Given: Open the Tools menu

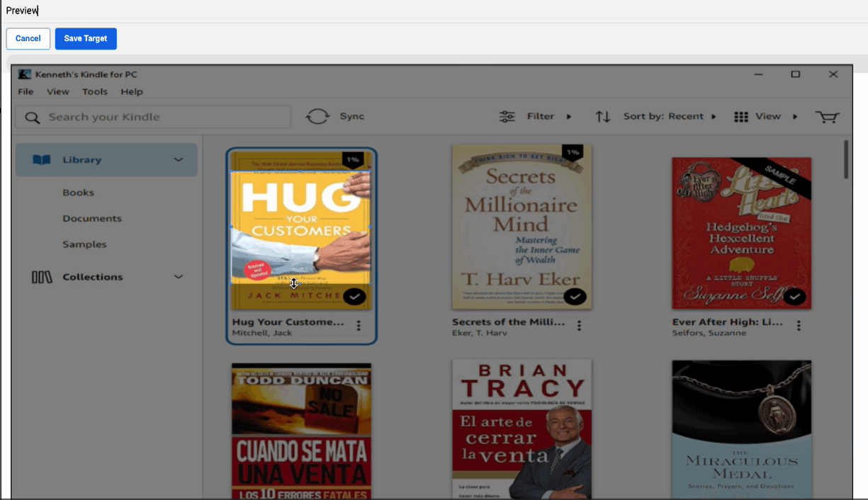Looking at the screenshot, I should 94,91.
